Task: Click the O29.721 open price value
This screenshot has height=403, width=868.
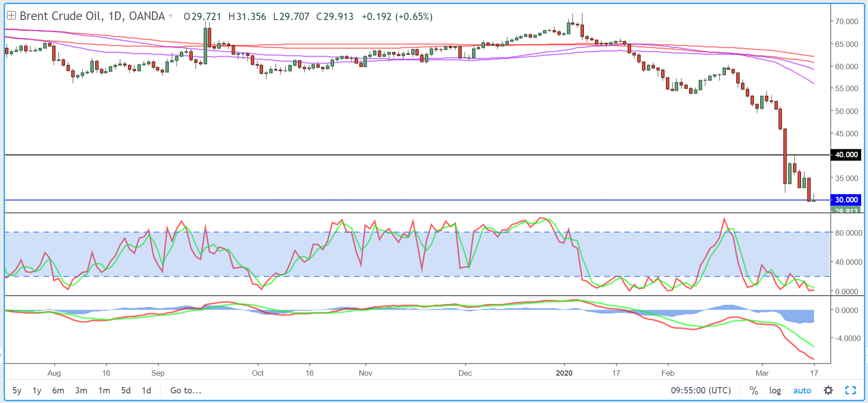Action: 202,16
